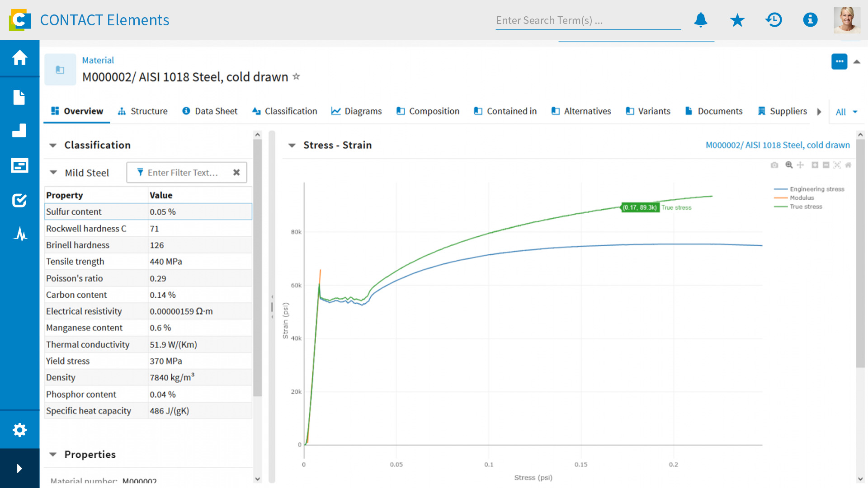868x488 pixels.
Task: Open the settings gear in sidebar
Action: 19,430
